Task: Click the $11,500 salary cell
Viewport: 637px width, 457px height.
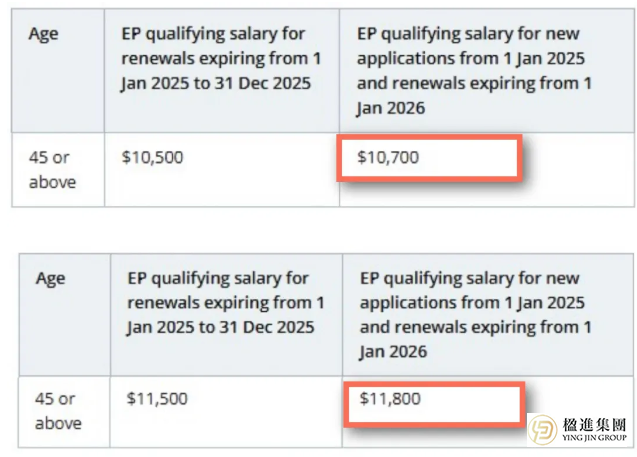Action: point(157,399)
